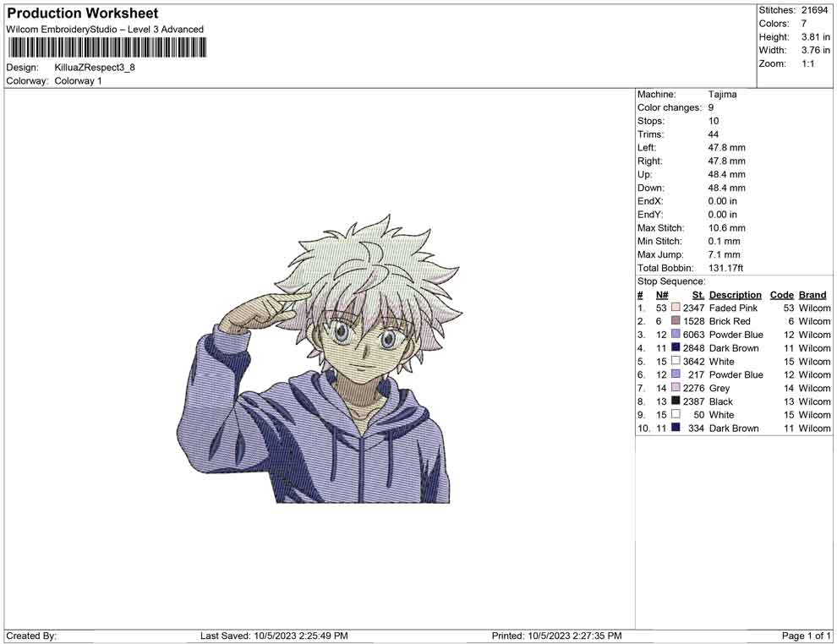The image size is (837, 644).
Task: Click the 'Created By:' footer label
Action: tap(31, 636)
